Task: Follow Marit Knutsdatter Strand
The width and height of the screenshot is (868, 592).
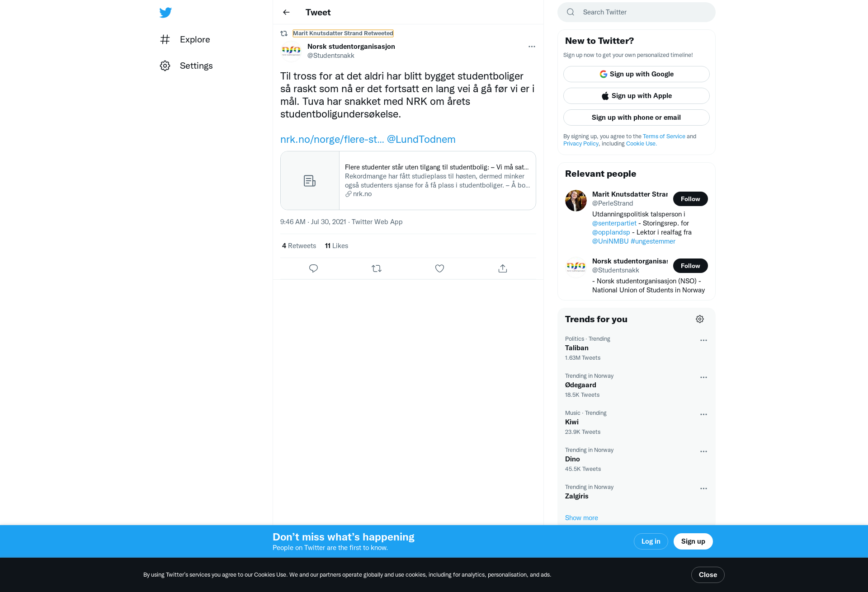Action: click(x=690, y=199)
